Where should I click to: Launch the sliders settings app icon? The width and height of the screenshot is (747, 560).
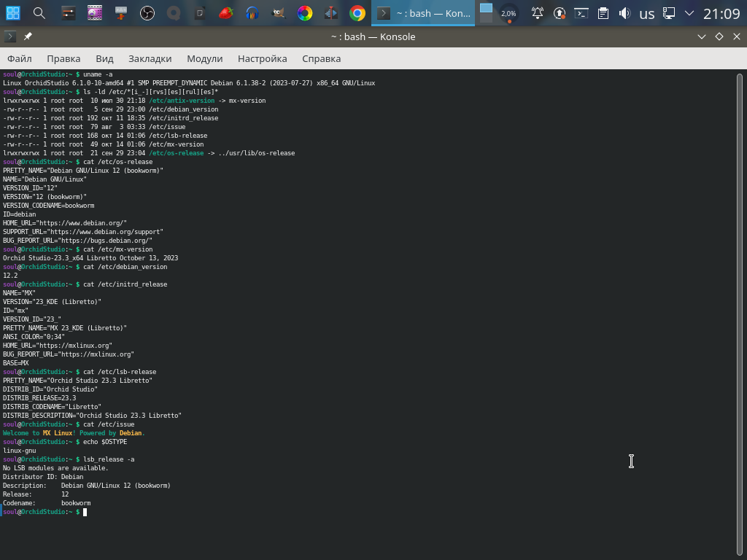(69, 13)
